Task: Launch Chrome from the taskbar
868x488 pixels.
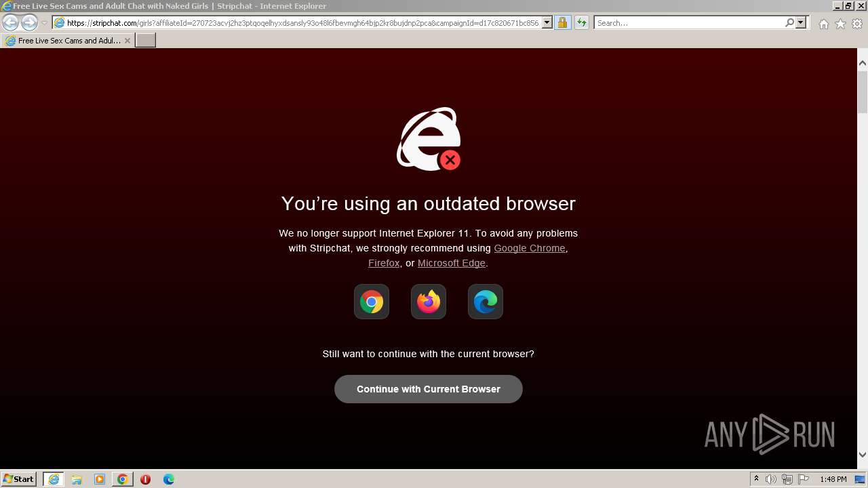Action: click(x=123, y=479)
